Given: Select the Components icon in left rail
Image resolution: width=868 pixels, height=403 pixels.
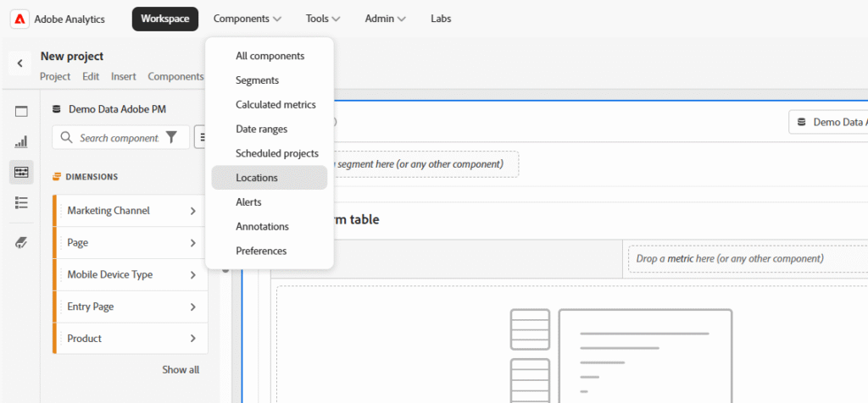Looking at the screenshot, I should tap(21, 173).
